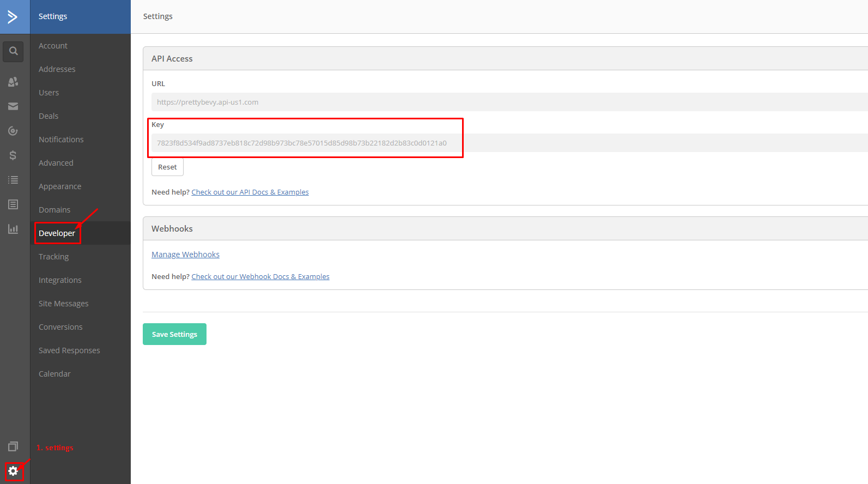Go to Conversions settings
Viewport: 868px width, 484px height.
60,327
